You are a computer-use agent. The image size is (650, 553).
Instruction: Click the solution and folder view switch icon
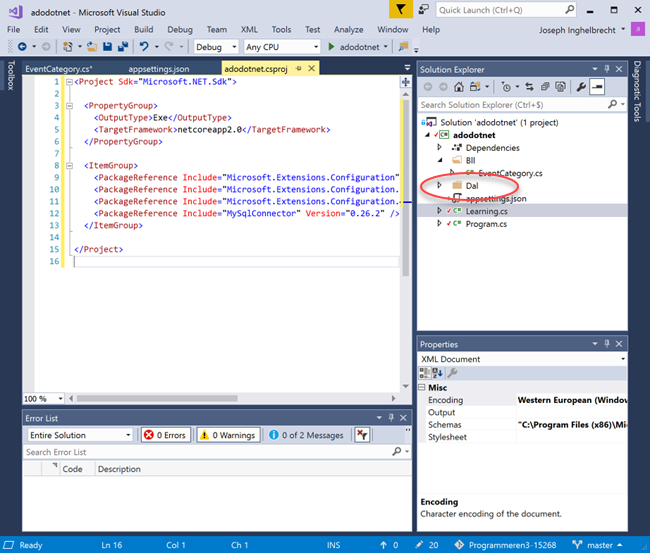[475, 87]
